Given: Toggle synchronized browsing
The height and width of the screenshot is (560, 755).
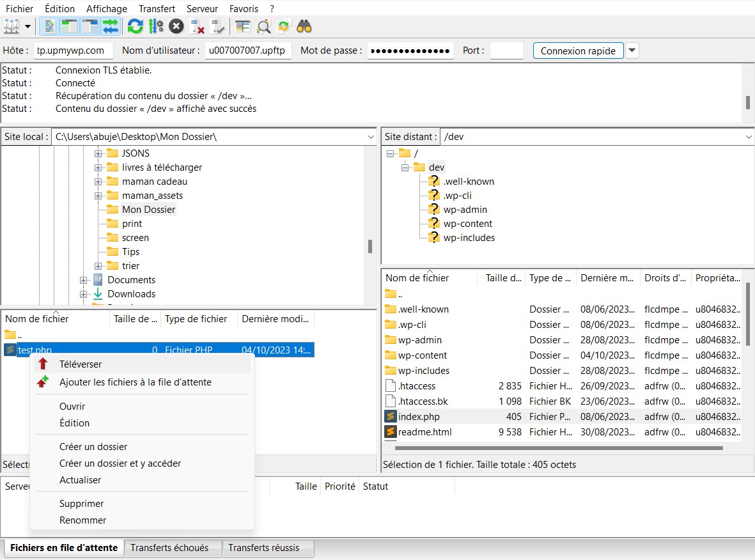Looking at the screenshot, I should click(x=284, y=26).
